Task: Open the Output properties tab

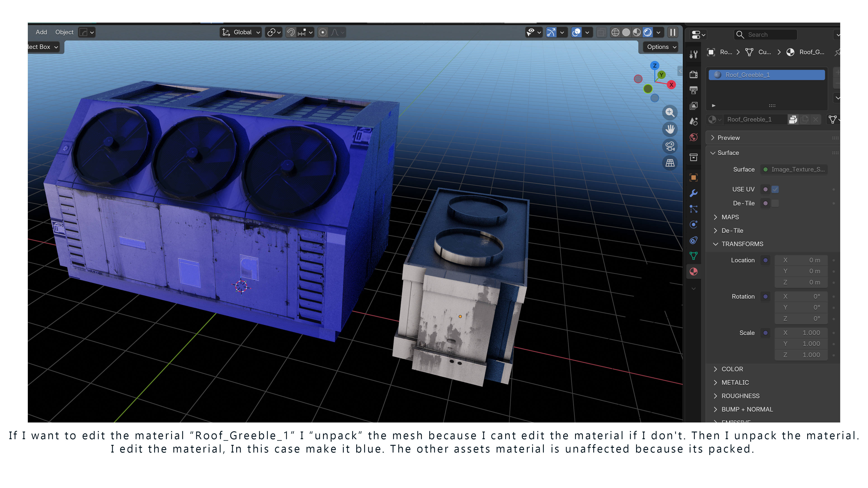Action: pos(693,90)
